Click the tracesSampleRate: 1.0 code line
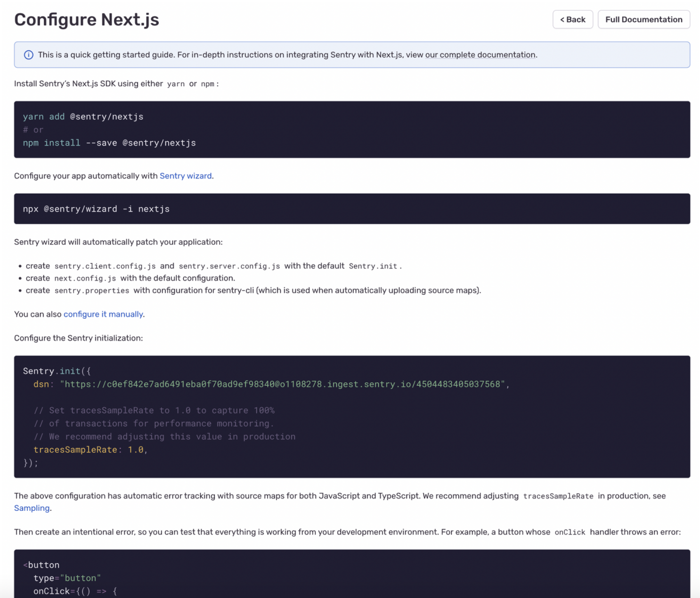 [x=90, y=450]
